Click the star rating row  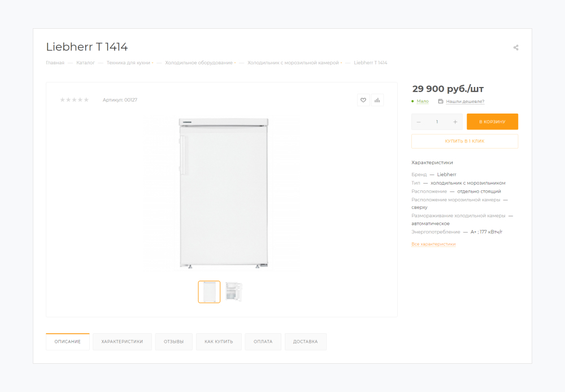[75, 100]
